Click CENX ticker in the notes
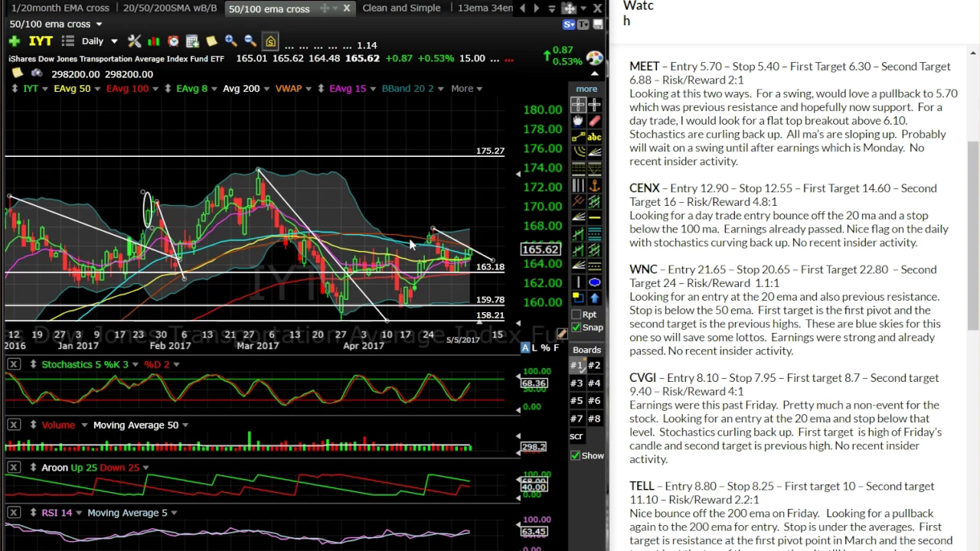Image resolution: width=980 pixels, height=551 pixels. click(x=644, y=188)
